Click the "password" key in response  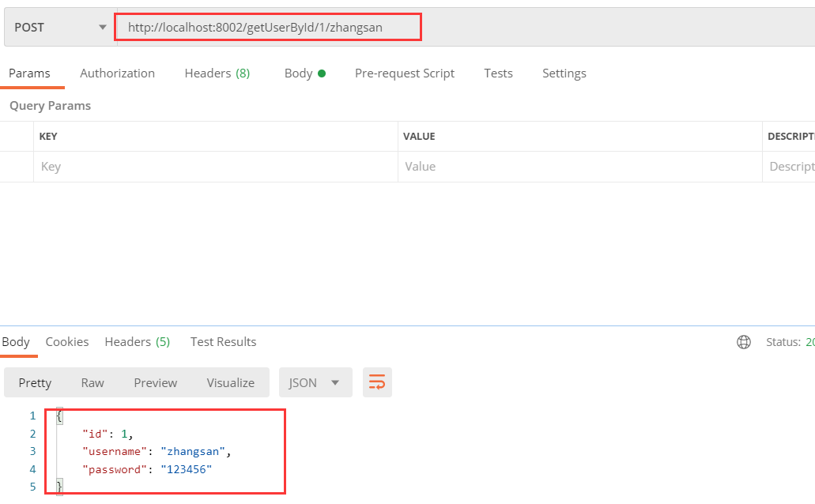click(x=115, y=470)
